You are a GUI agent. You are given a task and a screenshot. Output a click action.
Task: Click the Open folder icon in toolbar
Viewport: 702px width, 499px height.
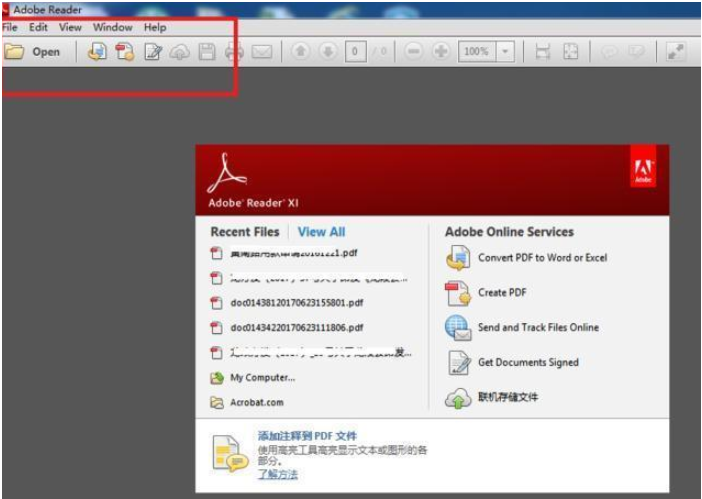click(x=14, y=52)
